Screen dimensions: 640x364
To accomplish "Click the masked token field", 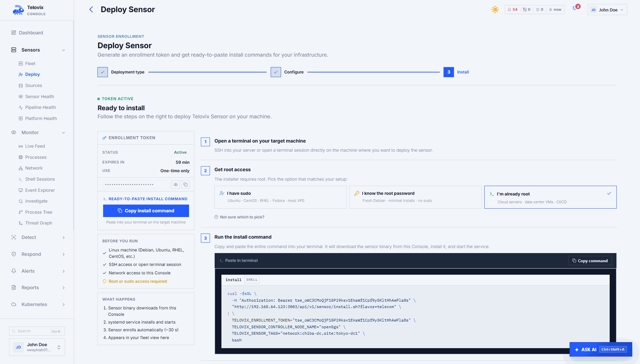I will [136, 184].
